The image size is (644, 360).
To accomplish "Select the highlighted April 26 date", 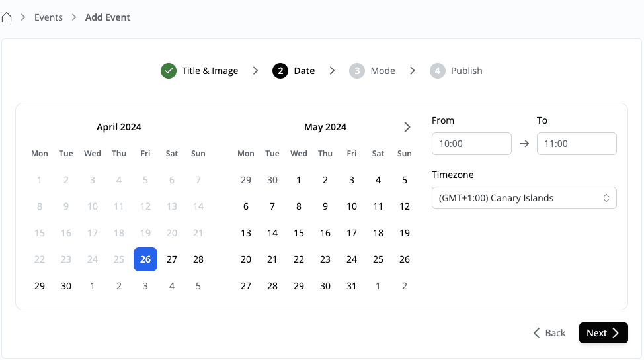I will (x=145, y=259).
